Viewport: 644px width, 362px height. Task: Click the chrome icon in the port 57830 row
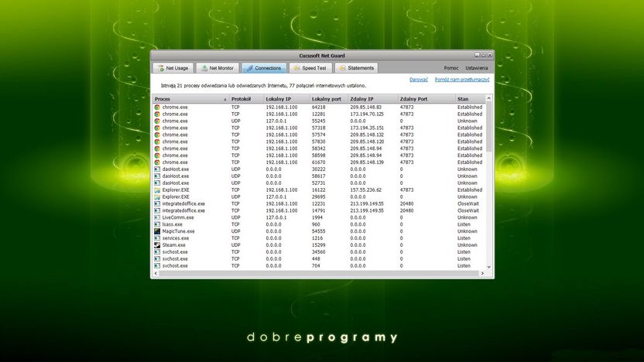pos(157,142)
